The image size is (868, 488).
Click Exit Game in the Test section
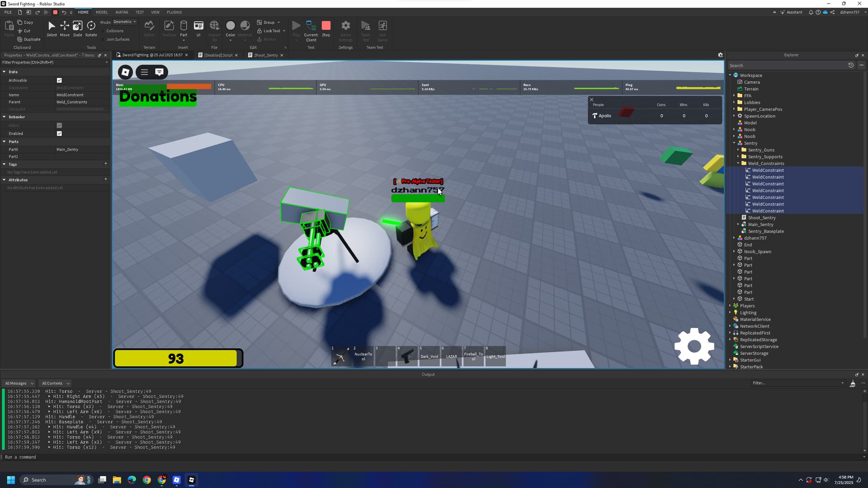coord(382,28)
